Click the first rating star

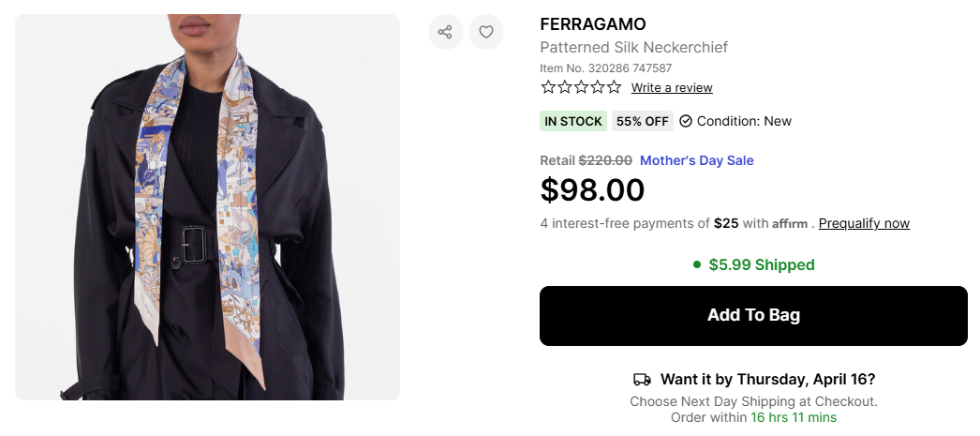[548, 87]
